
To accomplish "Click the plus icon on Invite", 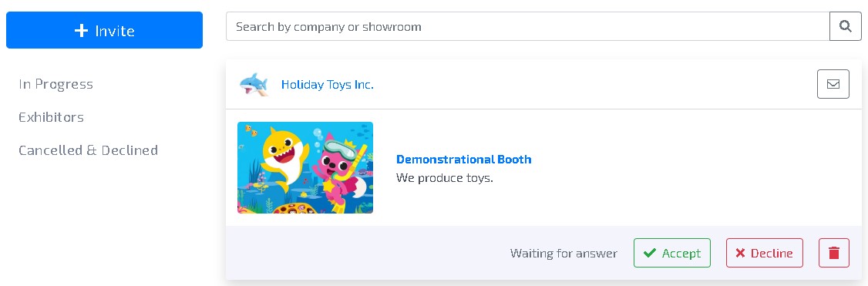I will click(82, 30).
